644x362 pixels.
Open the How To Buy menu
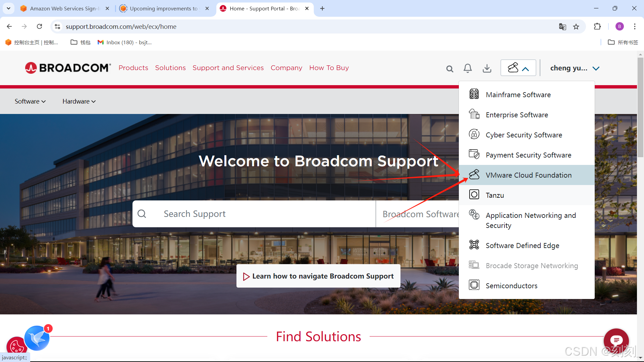click(329, 68)
